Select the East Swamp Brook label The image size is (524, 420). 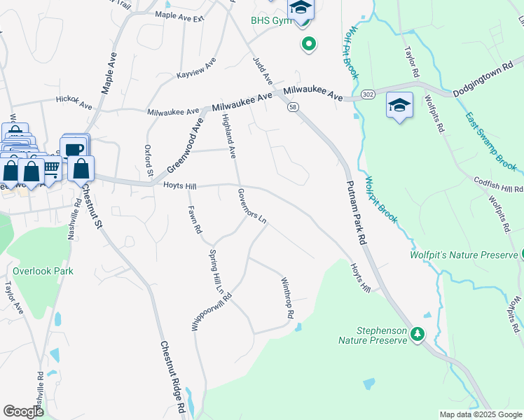click(491, 141)
